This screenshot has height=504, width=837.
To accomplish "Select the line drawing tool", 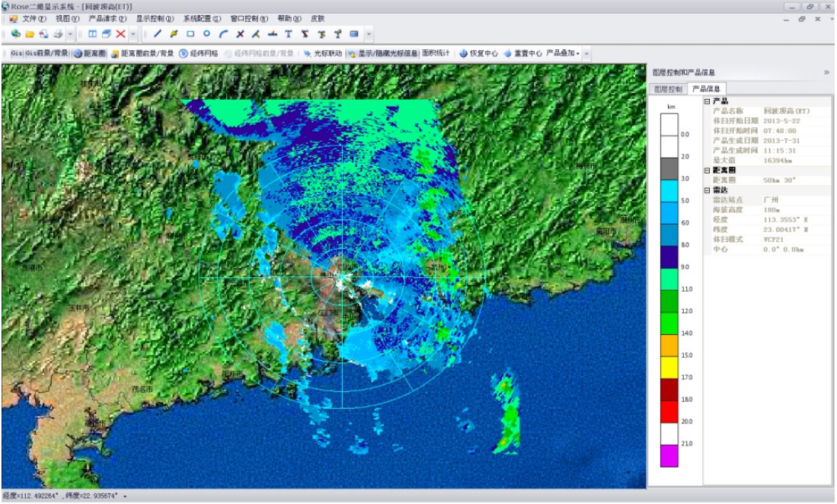I will point(158,34).
